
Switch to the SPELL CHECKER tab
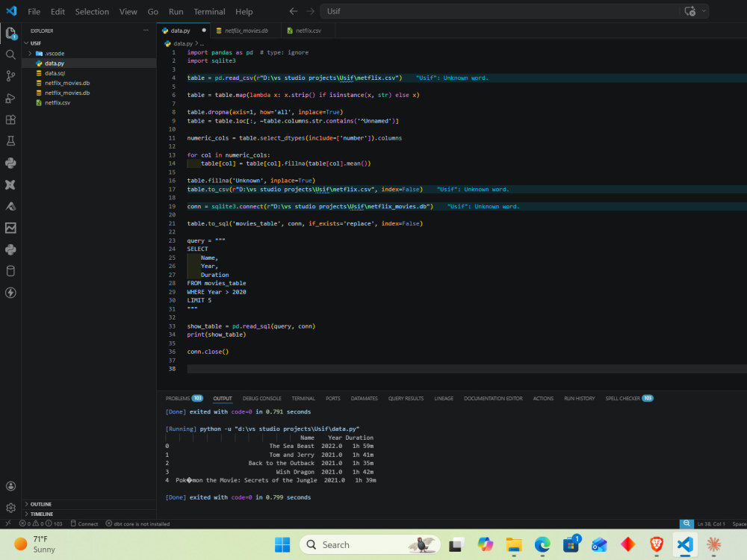tap(629, 398)
